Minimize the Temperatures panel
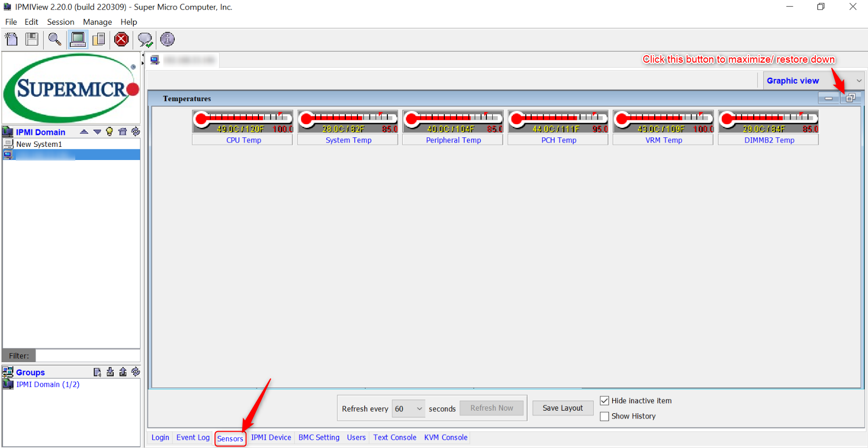This screenshot has width=868, height=448. point(829,98)
